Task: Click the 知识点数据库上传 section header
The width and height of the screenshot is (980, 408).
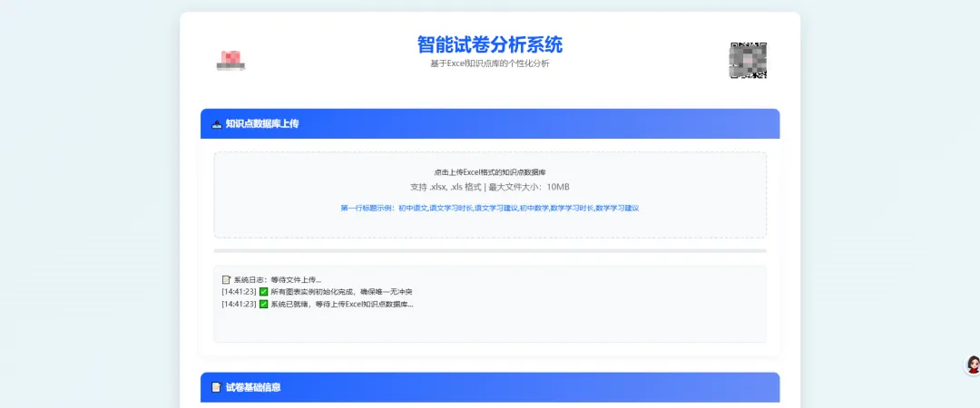Action: (490, 123)
